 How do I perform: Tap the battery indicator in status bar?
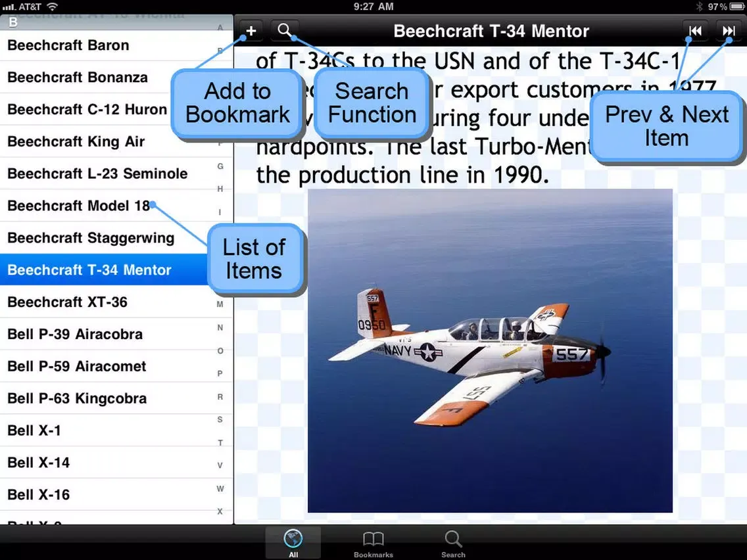(x=736, y=7)
